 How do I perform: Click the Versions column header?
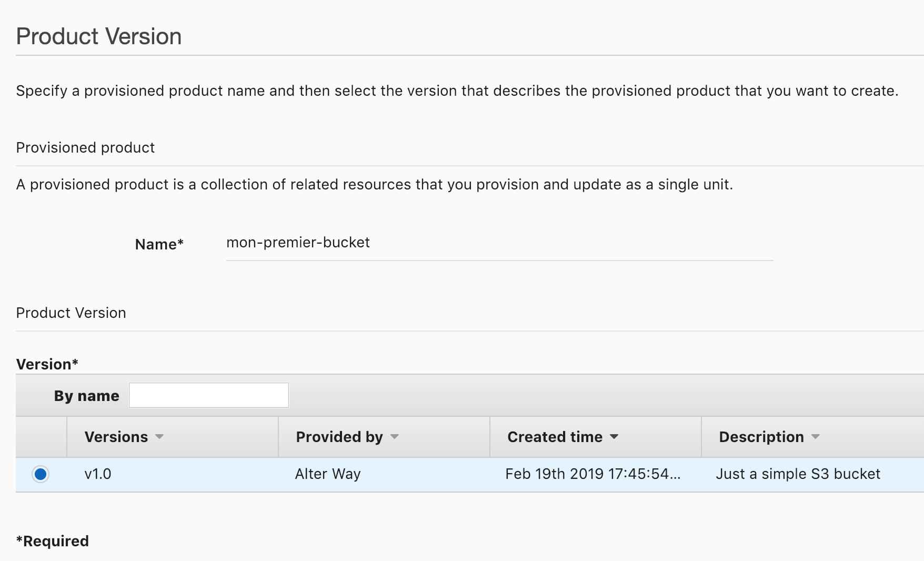point(116,437)
